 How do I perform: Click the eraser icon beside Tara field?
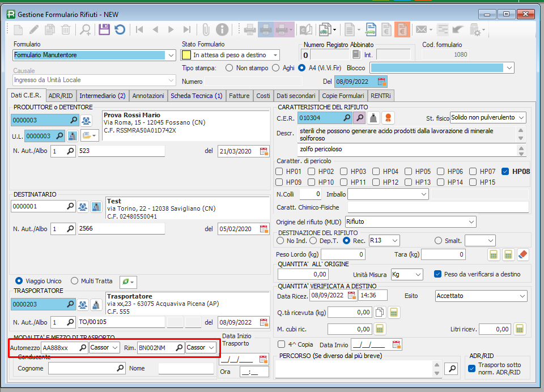(522, 255)
